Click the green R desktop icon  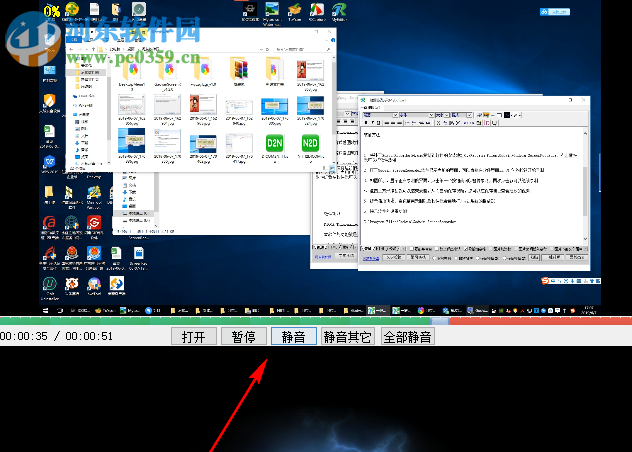pos(339,9)
